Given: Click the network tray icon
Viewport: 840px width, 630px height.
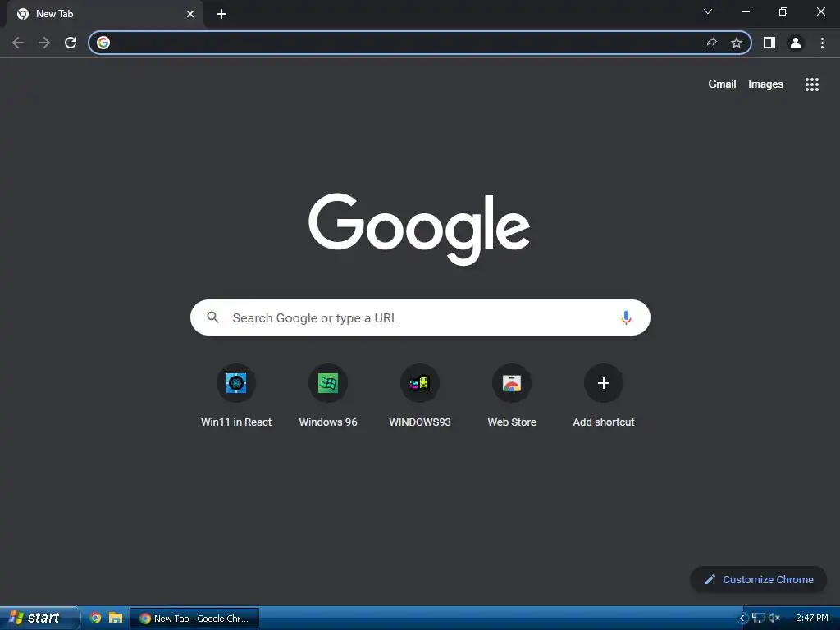Looking at the screenshot, I should (x=757, y=619).
